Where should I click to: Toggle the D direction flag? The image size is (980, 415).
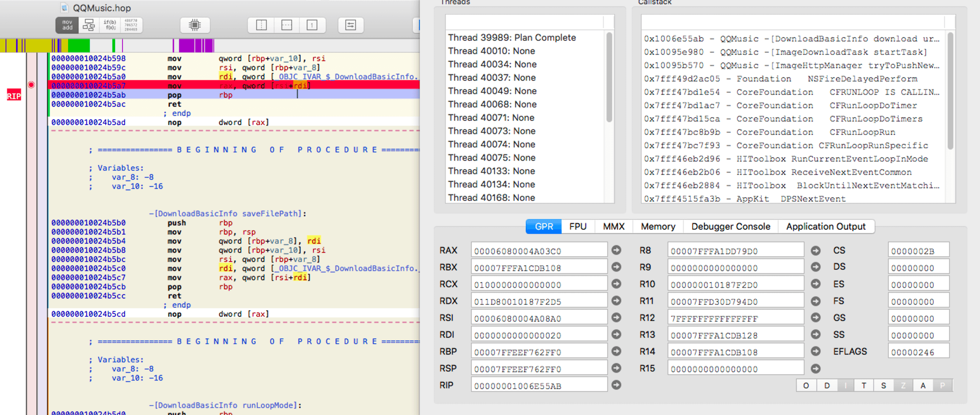tap(826, 385)
